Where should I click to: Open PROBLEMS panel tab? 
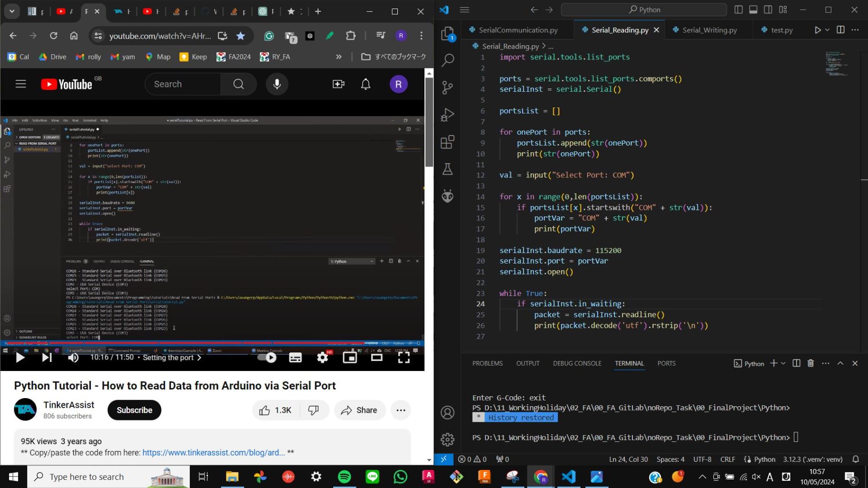coord(487,363)
